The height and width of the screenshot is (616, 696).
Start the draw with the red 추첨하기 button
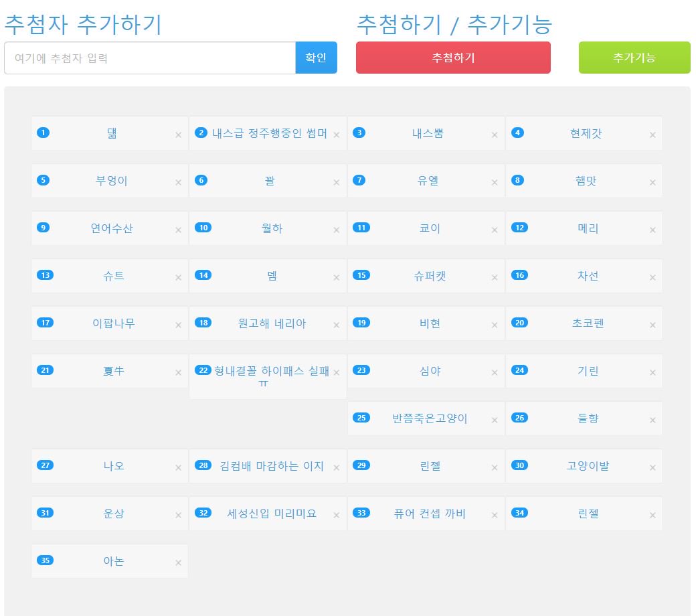[453, 58]
